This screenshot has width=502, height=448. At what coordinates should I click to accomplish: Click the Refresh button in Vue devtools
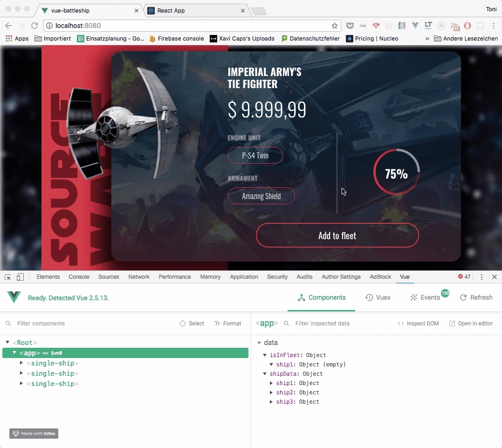[476, 297]
